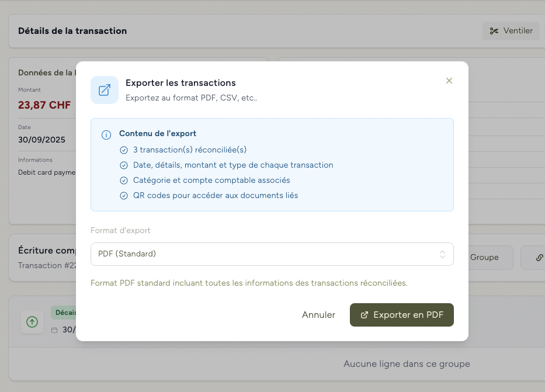The image size is (545, 392).
Task: Click the checkmark beside Catégorie et compte comptable associés
Action: coord(124,180)
